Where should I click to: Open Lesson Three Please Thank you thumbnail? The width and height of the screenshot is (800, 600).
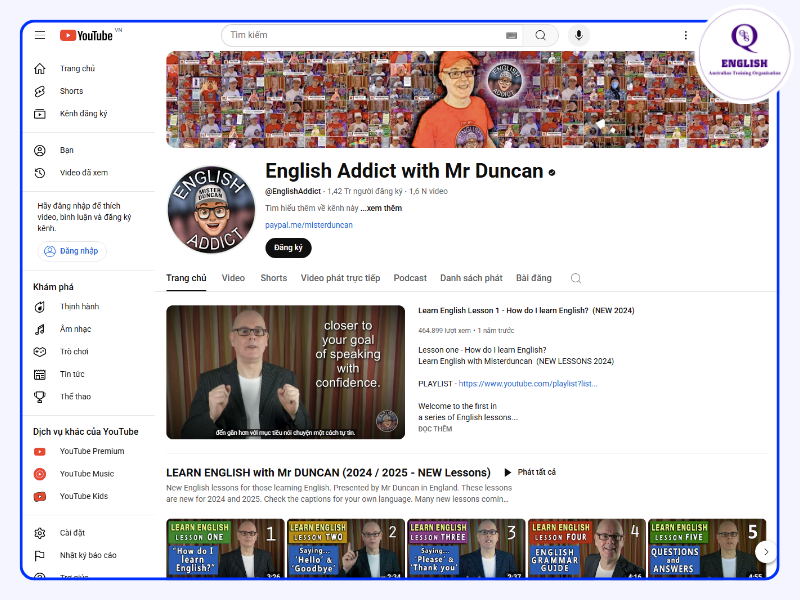(x=466, y=548)
